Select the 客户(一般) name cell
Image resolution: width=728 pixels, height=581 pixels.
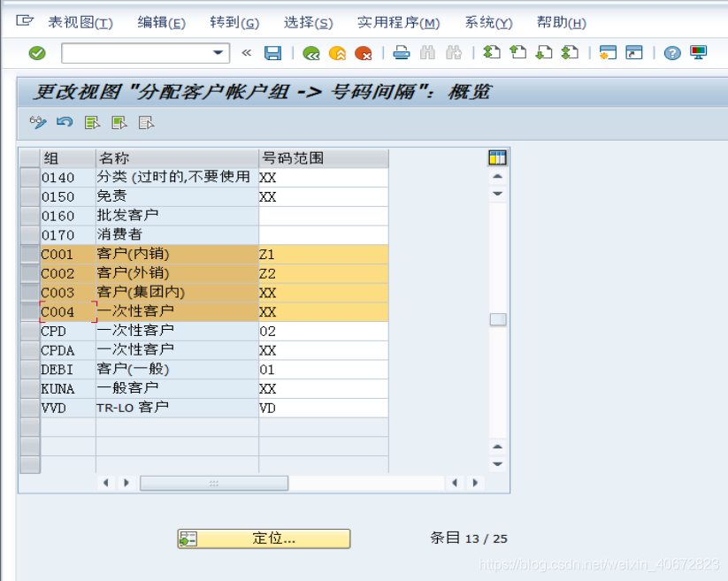point(177,370)
